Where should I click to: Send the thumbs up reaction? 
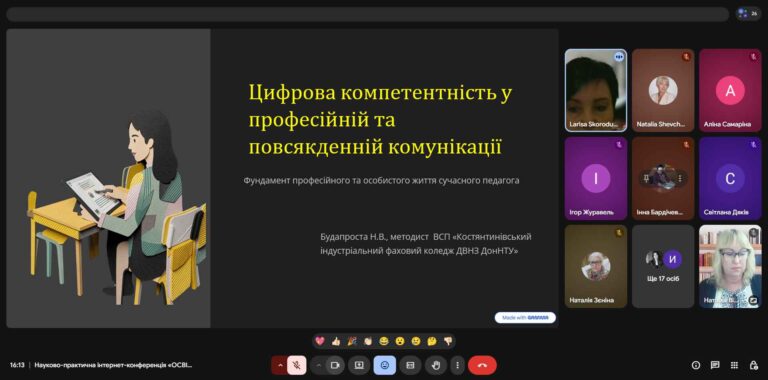point(336,341)
